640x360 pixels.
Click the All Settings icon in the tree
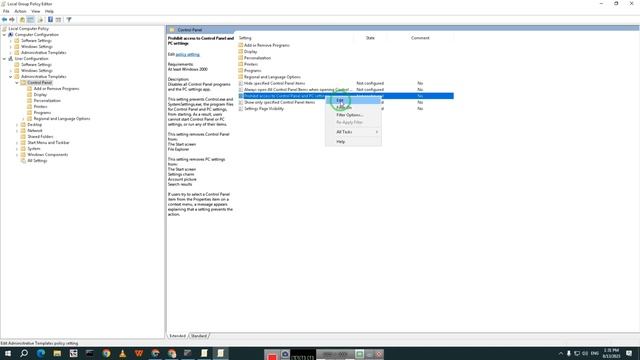click(23, 161)
